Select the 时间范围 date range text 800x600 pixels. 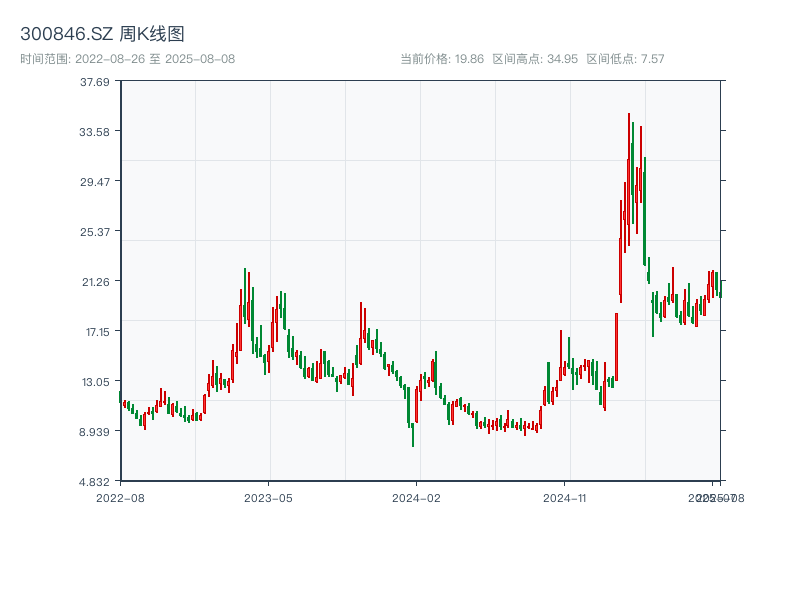[x=127, y=59]
